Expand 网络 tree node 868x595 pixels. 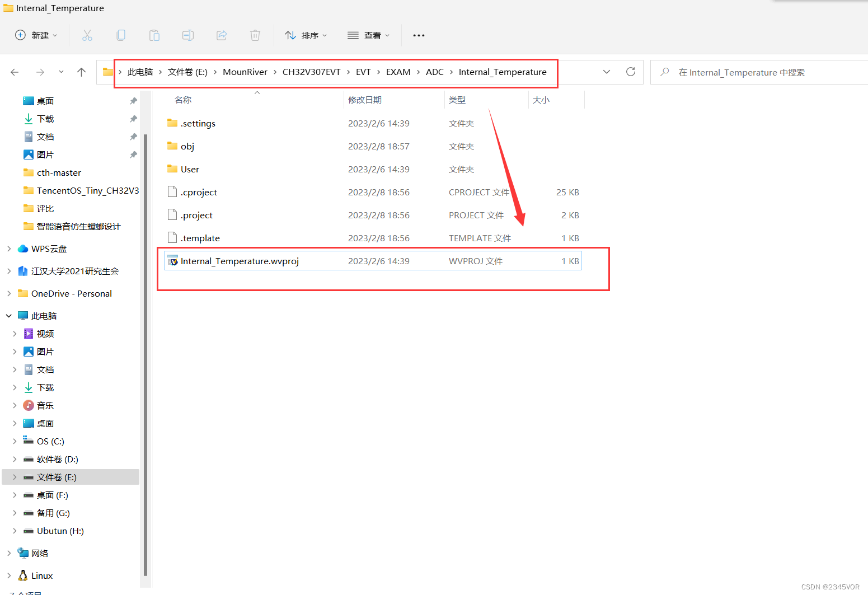coord(9,554)
